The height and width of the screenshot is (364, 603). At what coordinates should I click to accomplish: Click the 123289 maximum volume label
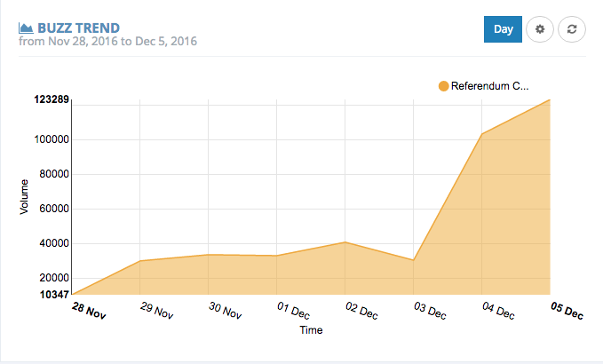pos(52,99)
